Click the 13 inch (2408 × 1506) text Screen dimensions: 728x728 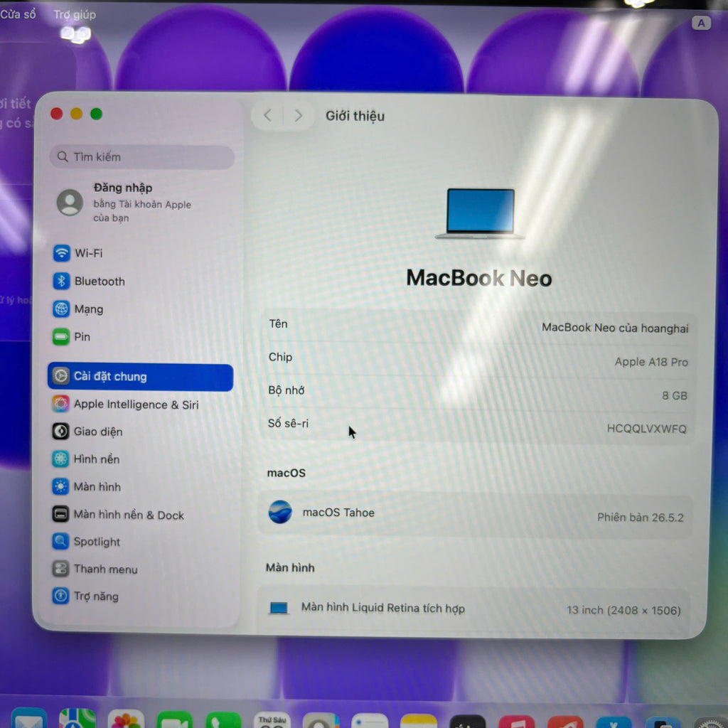point(623,609)
